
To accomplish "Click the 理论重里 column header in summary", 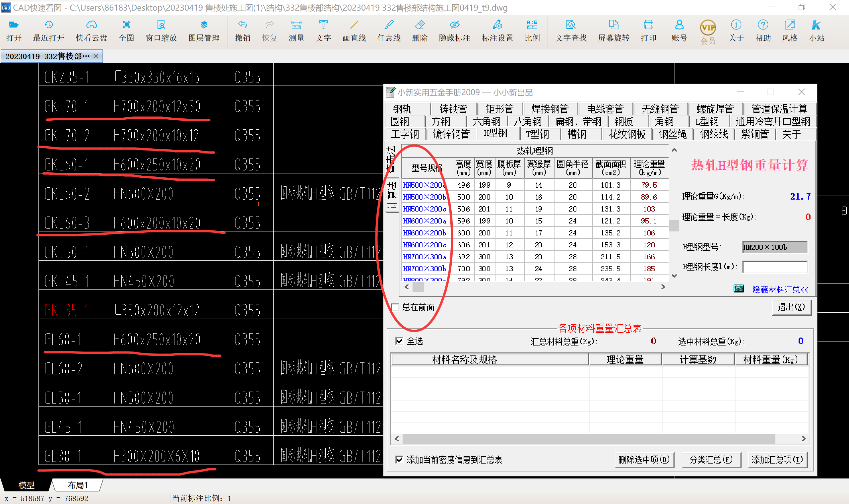I will coord(625,359).
